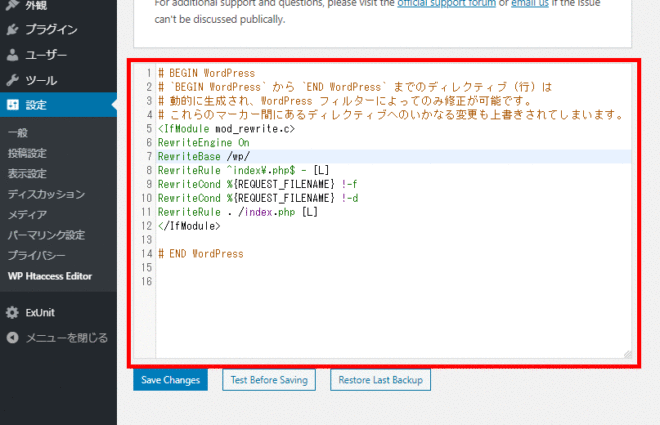This screenshot has width=660, height=425.
Task: Click the wrench icon beside ツール
Action: coord(13,80)
